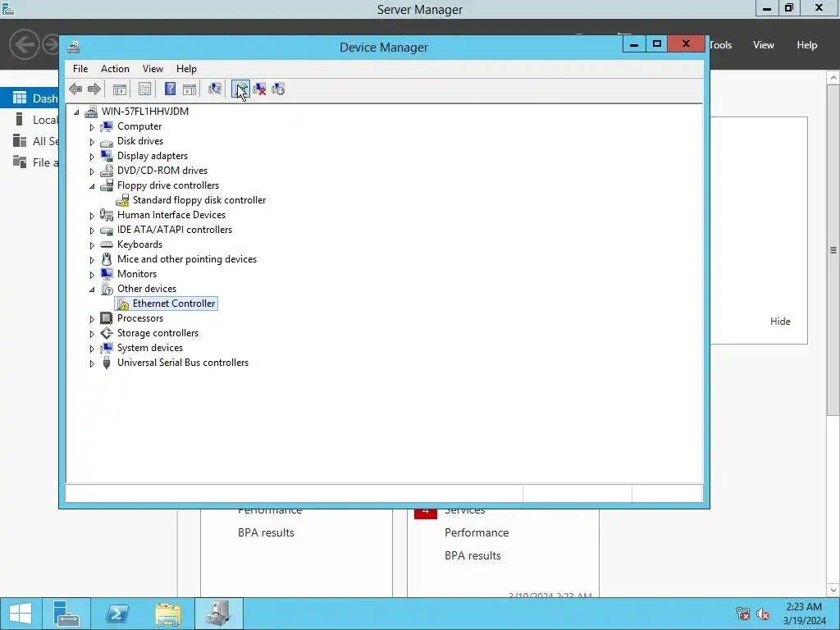Viewport: 840px width, 630px height.
Task: Click the Display adapters category icon
Action: (107, 156)
